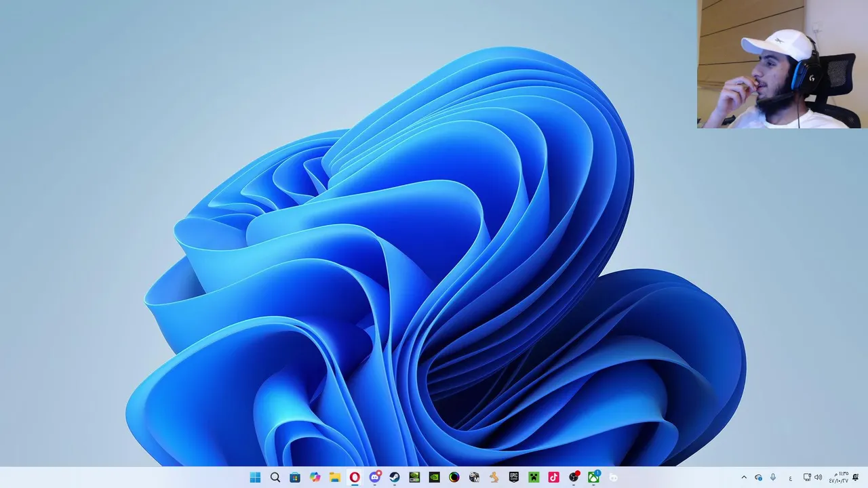
Task: Open the cloud sync tray icon
Action: click(x=758, y=478)
